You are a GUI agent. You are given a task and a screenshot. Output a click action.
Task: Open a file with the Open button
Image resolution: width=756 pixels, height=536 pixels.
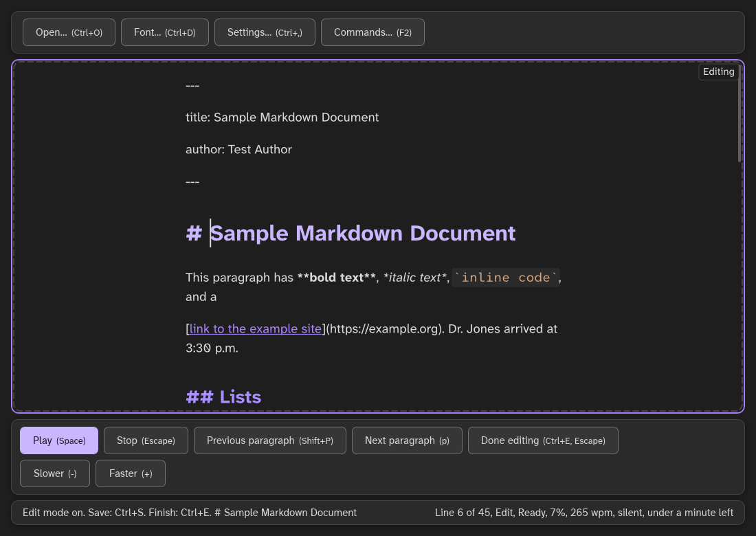(69, 32)
